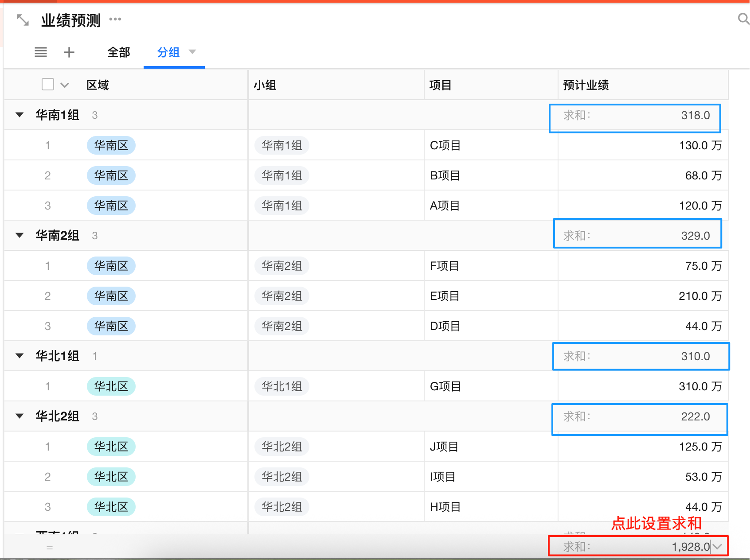Select the 分组 tab

tap(168, 52)
